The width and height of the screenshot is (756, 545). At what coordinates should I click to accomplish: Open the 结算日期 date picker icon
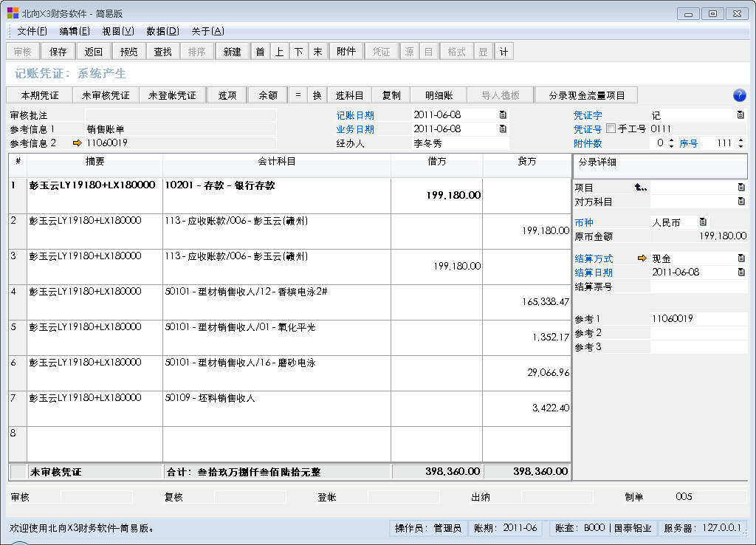[x=741, y=272]
